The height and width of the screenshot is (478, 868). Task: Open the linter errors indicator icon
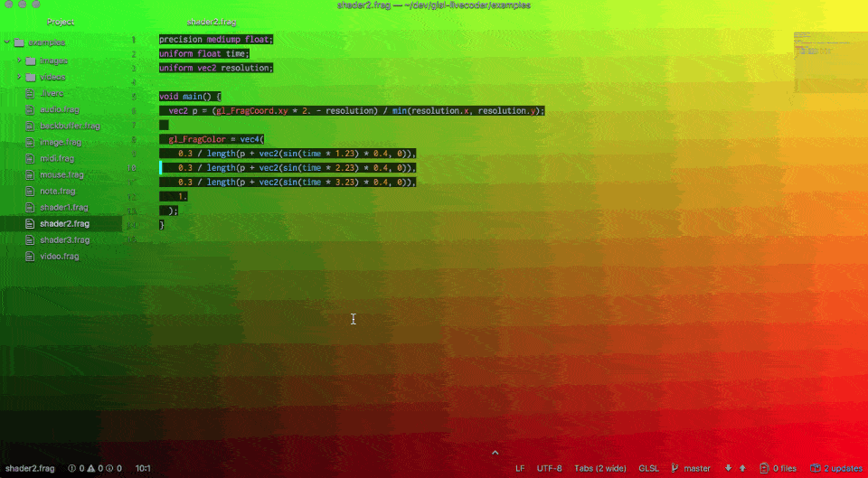pyautogui.click(x=72, y=468)
